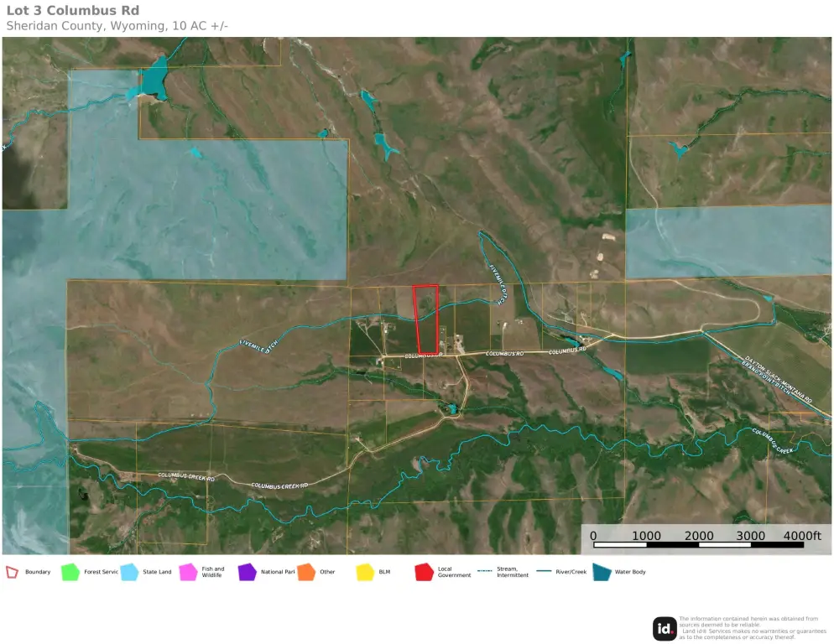Click the orange Other legend icon
This screenshot has width=834, height=644.
[306, 572]
